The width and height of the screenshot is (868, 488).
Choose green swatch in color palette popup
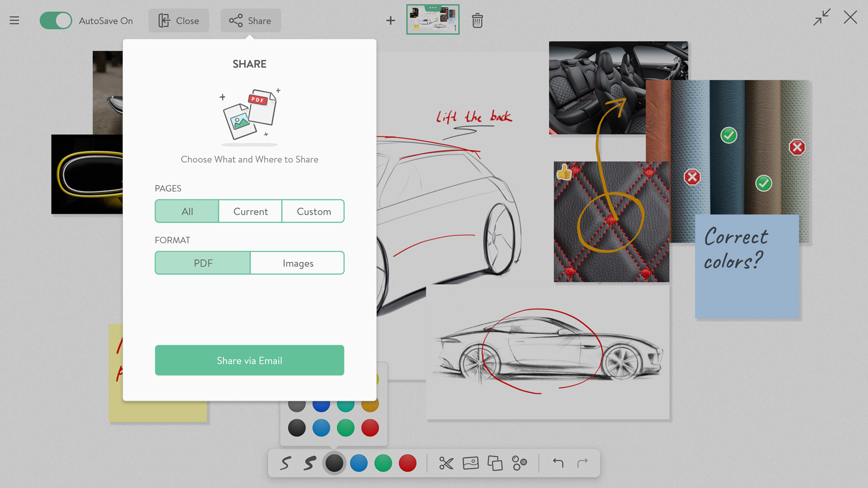click(x=346, y=428)
